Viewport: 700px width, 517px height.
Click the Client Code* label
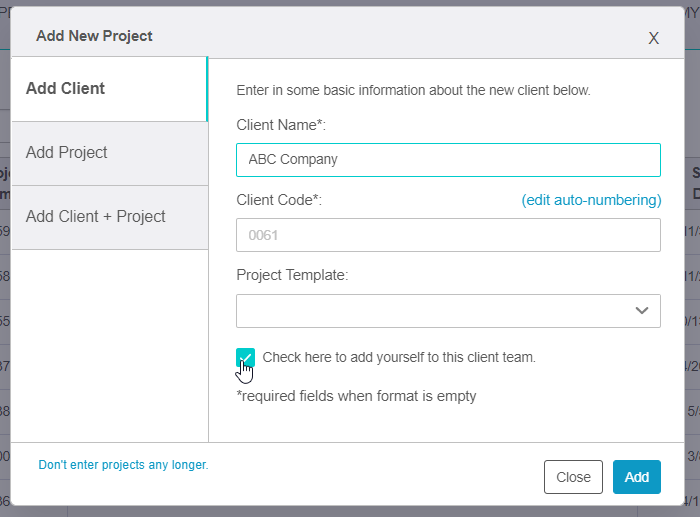[x=279, y=200]
